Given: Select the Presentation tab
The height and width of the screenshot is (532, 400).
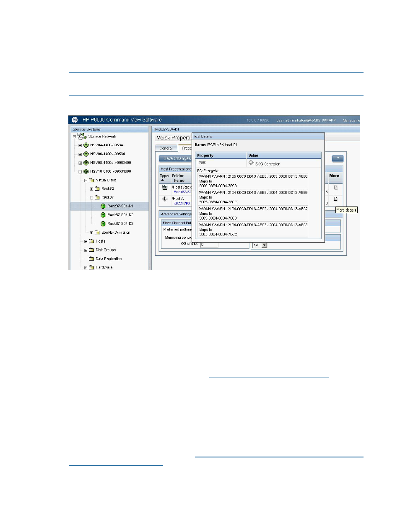Looking at the screenshot, I should (185, 148).
